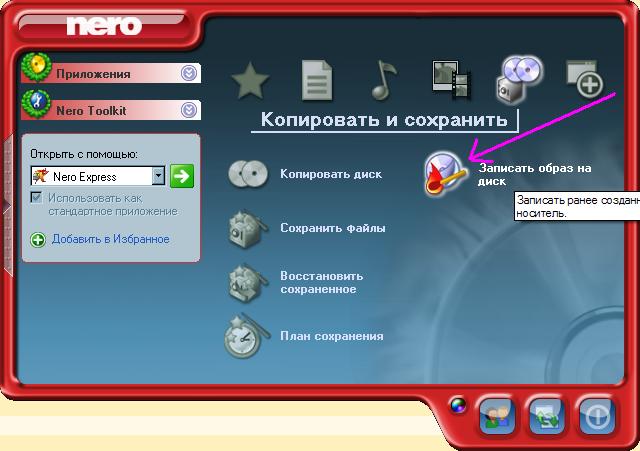Open Копировать диск task
This screenshot has height=451, width=640.
pyautogui.click(x=331, y=174)
